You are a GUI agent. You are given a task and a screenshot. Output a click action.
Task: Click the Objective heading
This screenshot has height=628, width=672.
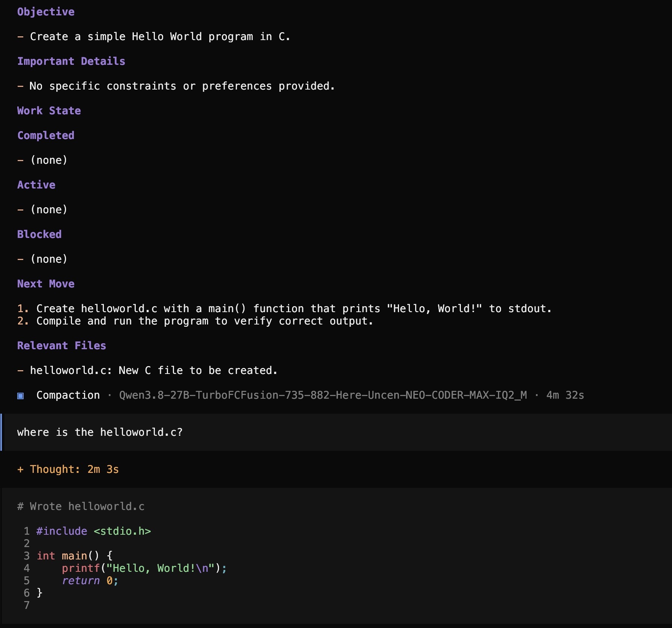tap(46, 12)
